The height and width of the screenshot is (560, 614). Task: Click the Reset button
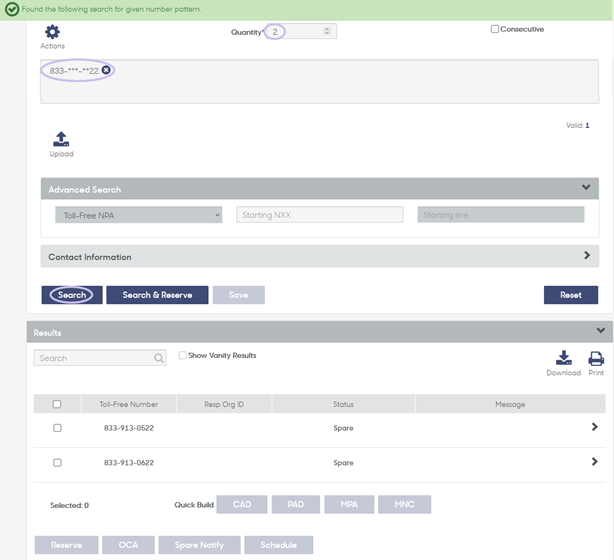pos(571,295)
